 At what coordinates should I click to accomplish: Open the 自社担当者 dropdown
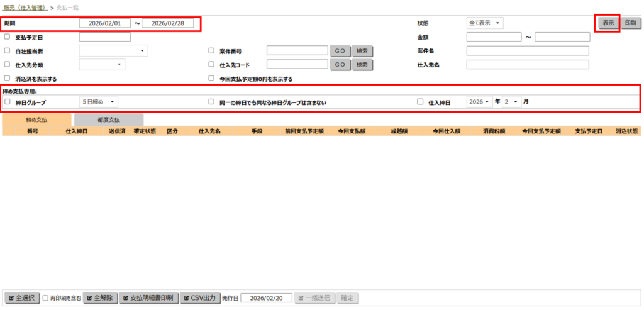113,50
